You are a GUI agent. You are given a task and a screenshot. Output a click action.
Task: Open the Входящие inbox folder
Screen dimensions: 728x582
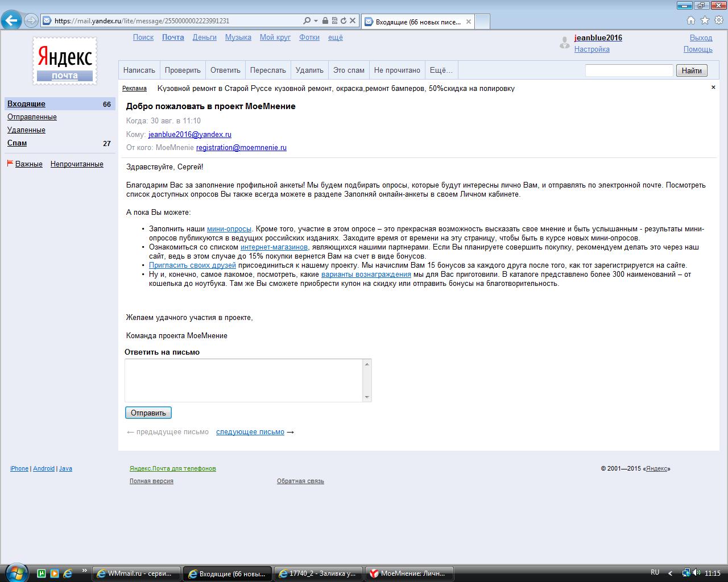click(26, 104)
